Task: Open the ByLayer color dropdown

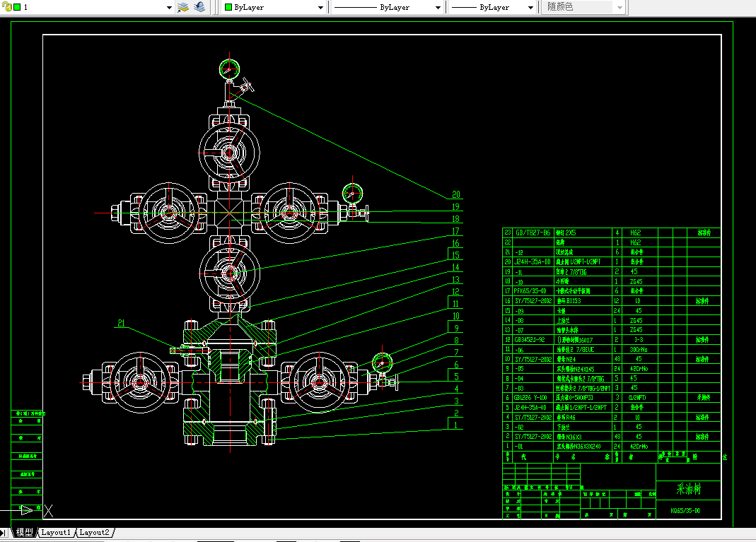Action: (x=320, y=7)
